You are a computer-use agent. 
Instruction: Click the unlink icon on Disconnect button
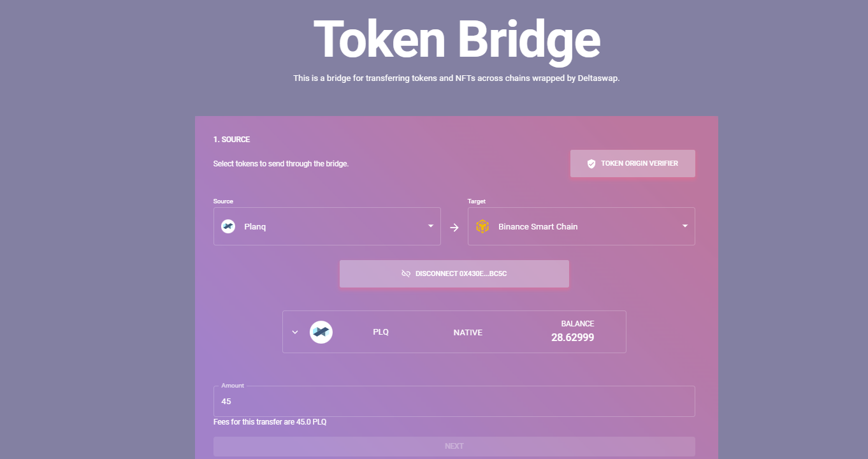(406, 273)
